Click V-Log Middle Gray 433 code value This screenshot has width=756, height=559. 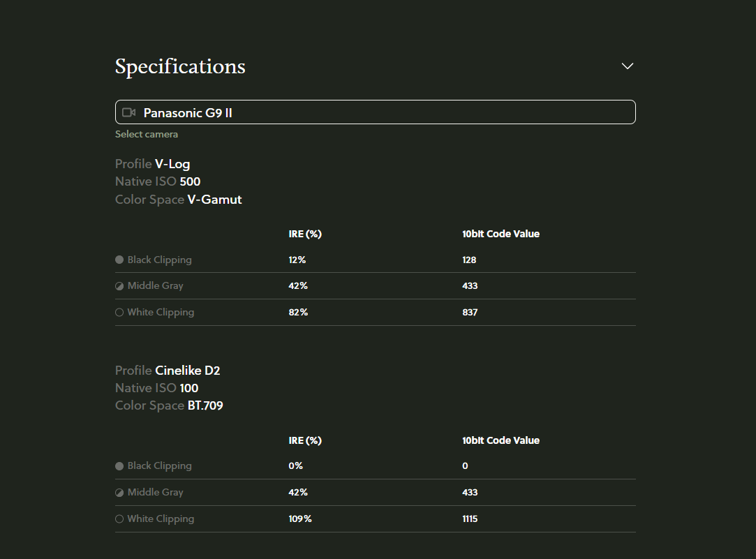click(x=470, y=285)
